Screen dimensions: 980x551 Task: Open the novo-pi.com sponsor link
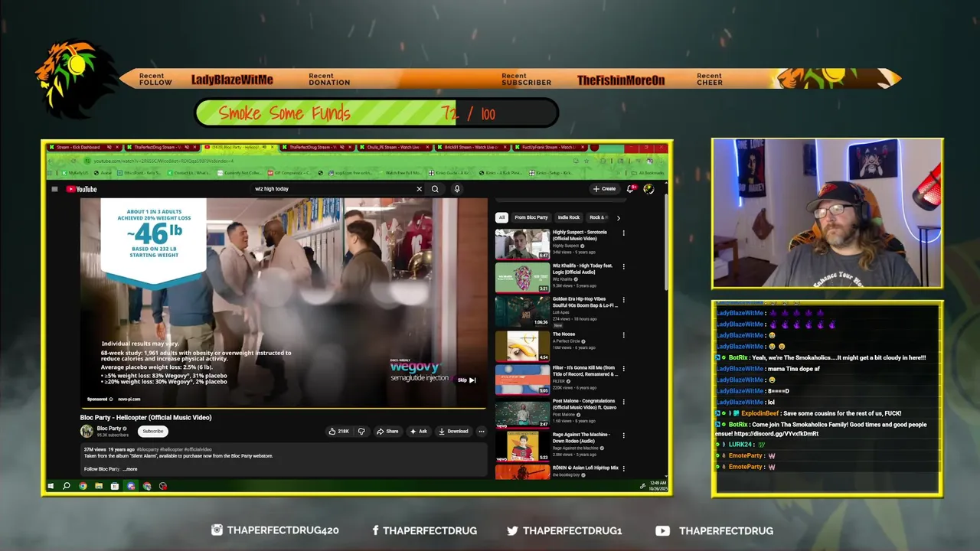coord(129,399)
